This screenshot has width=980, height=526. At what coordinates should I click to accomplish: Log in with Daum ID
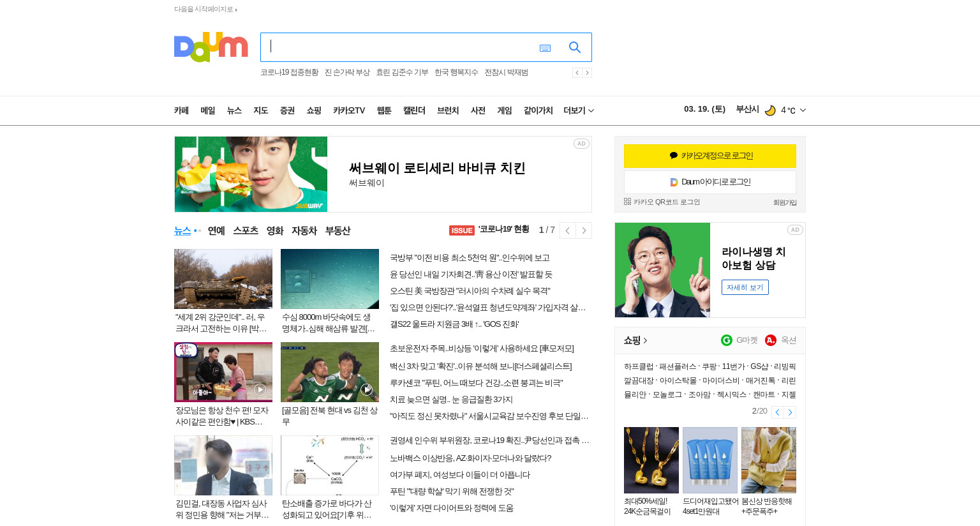710,182
